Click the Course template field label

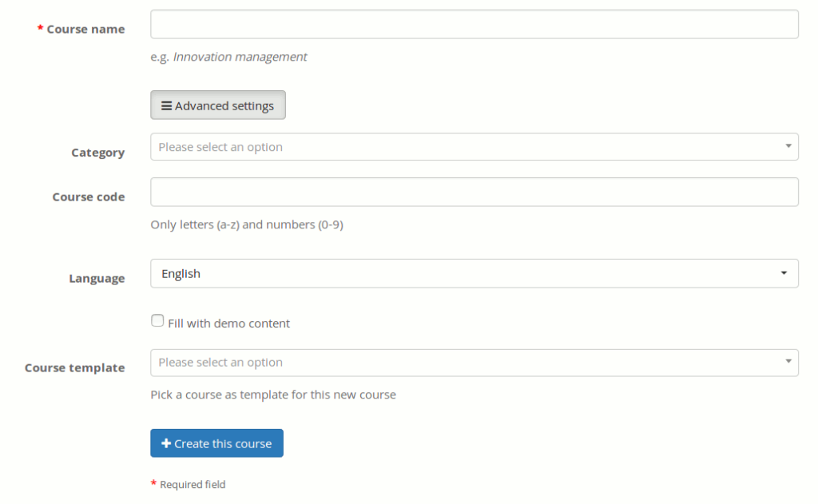tap(74, 367)
